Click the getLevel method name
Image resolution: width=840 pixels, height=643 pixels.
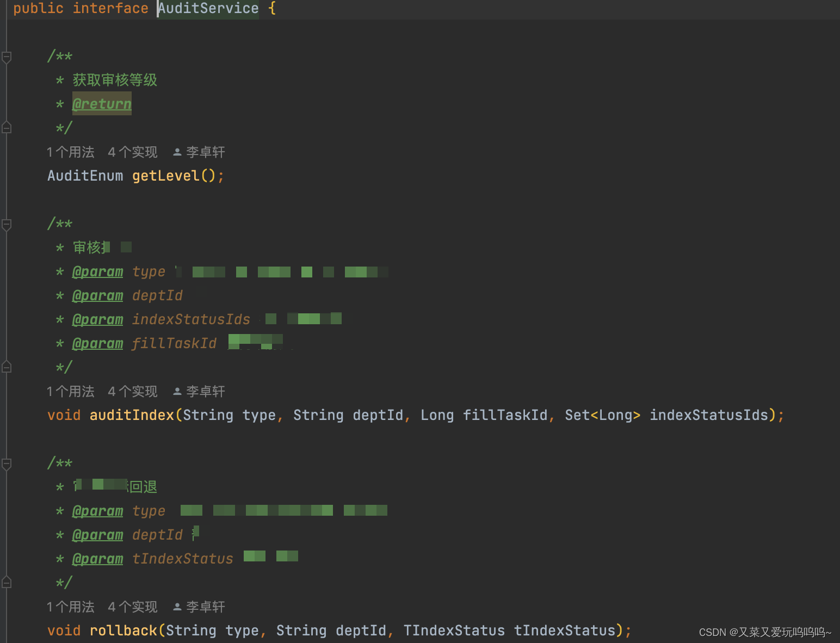point(166,176)
